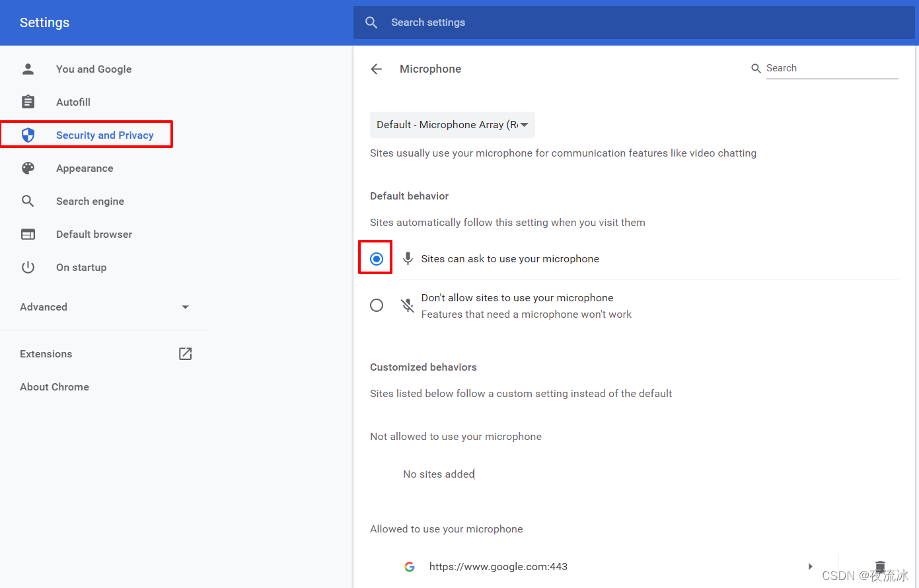Viewport: 919px width, 588px height.
Task: Click the clipboard icon for Autofill
Action: point(28,102)
